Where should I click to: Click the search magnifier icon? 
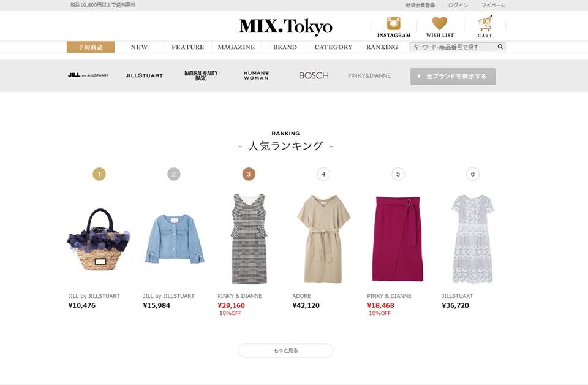pos(500,47)
